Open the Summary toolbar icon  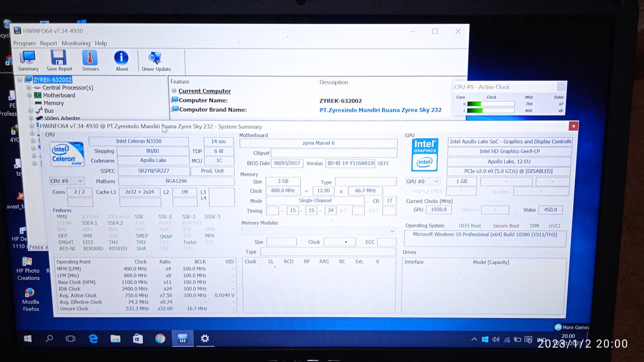28,61
